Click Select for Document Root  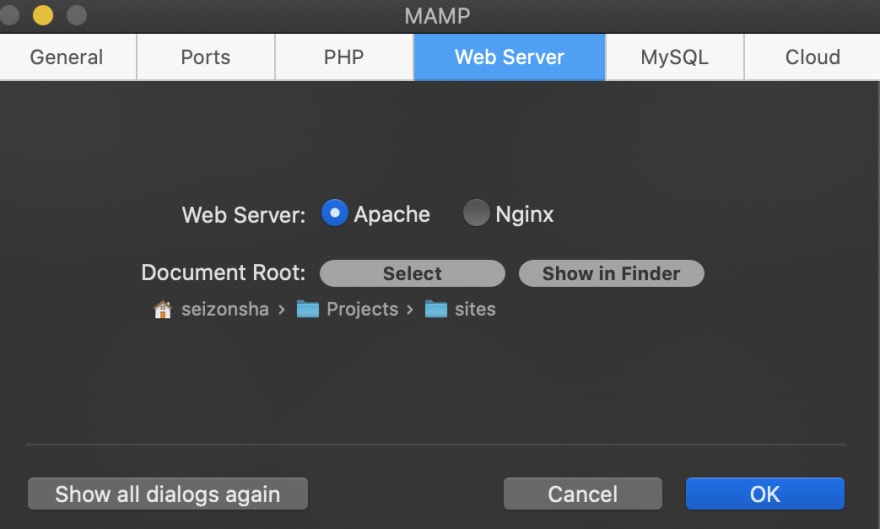click(412, 273)
